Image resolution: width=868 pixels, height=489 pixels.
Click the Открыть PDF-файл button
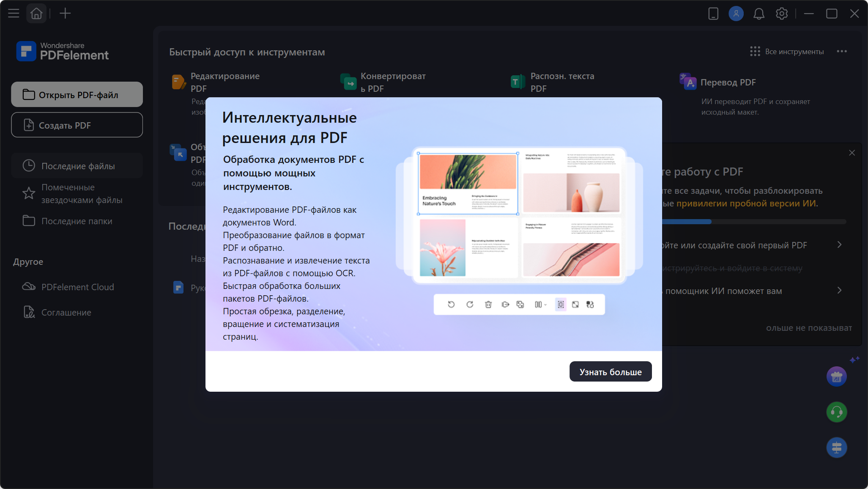(x=77, y=95)
